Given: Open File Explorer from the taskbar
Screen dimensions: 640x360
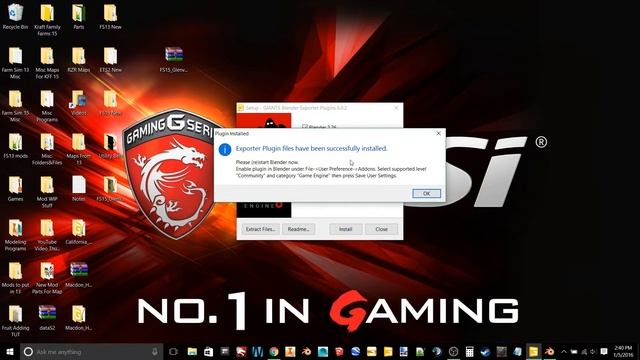Looking at the screenshot, I should click(192, 352).
